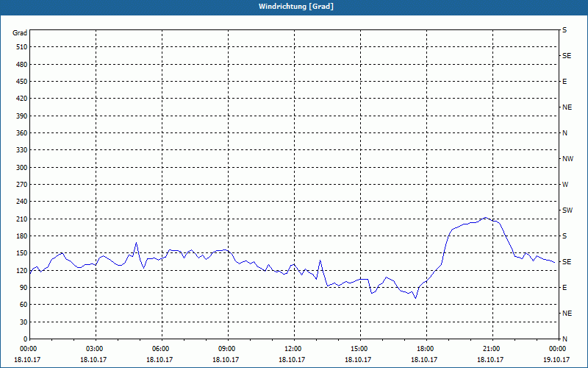The width and height of the screenshot is (588, 368).
Task: Click the 300 degree axis label
Action: (21, 167)
